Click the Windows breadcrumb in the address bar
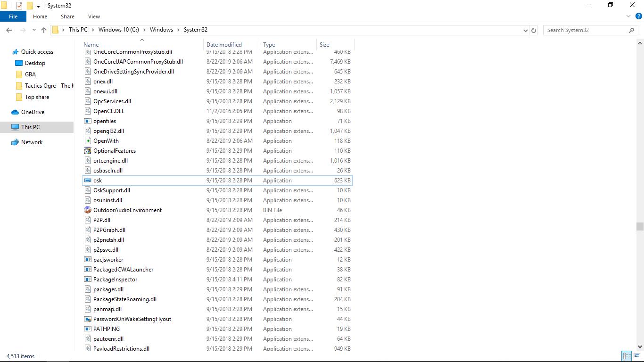The width and height of the screenshot is (644, 362). tap(162, 30)
